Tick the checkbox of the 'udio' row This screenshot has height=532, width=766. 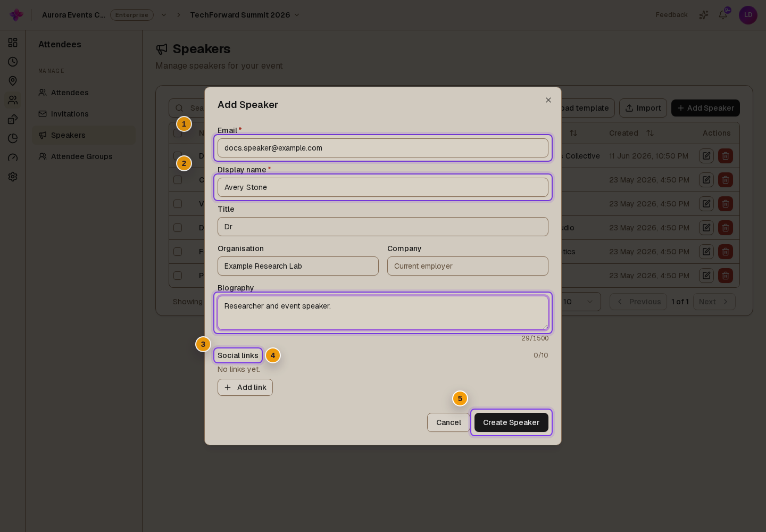pyautogui.click(x=178, y=228)
